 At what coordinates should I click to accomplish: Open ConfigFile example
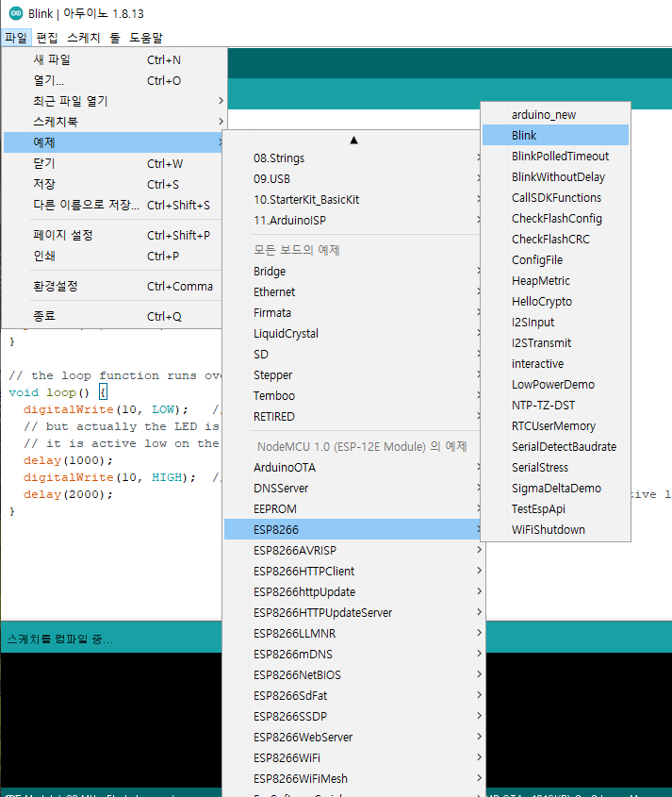click(555, 260)
